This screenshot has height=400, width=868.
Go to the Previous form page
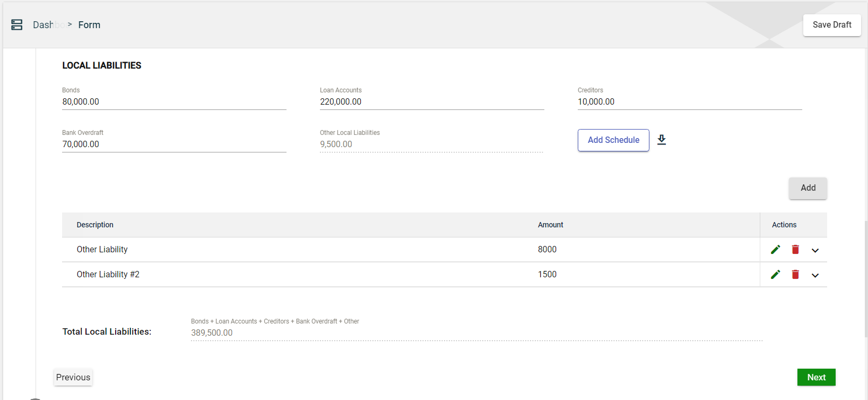[73, 377]
